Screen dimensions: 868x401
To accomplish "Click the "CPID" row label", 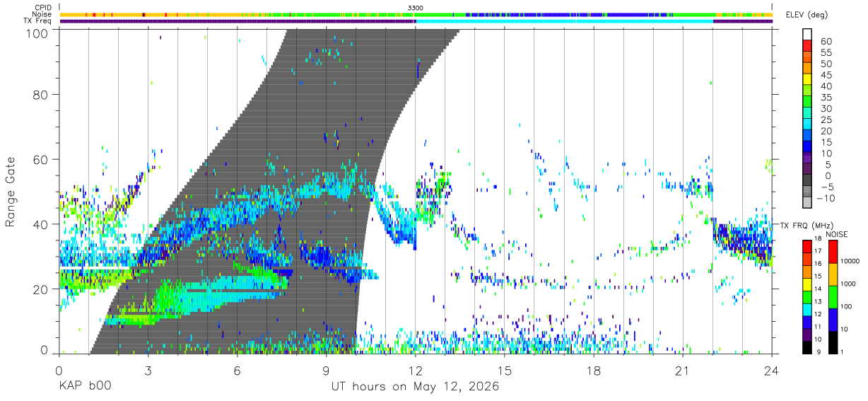I will pos(43,7).
